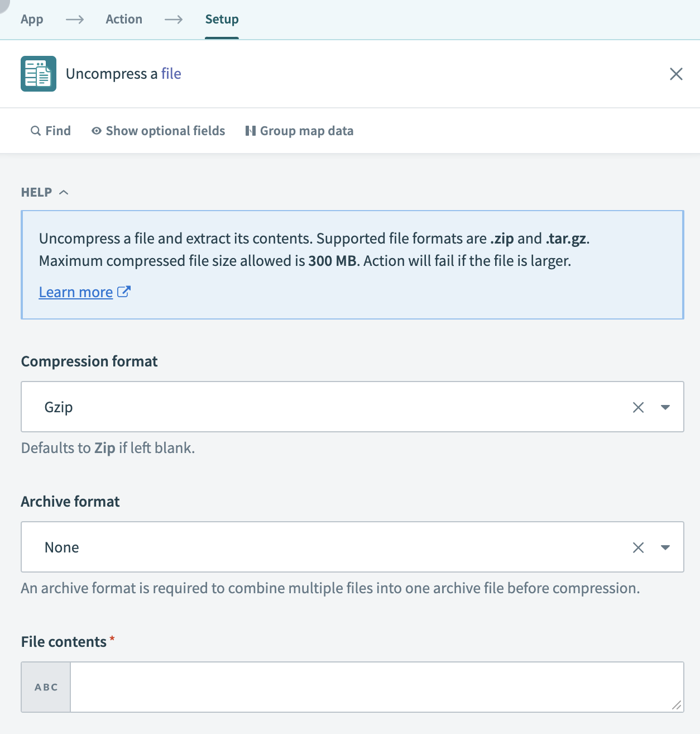Open the Learn more link
Screen dimensions: 700x734
pyautogui.click(x=76, y=292)
